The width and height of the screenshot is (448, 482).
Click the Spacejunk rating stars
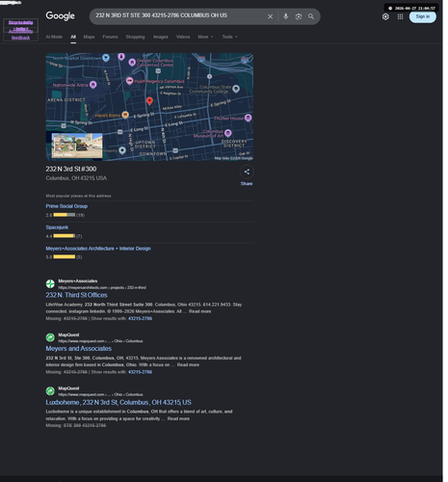coord(65,236)
